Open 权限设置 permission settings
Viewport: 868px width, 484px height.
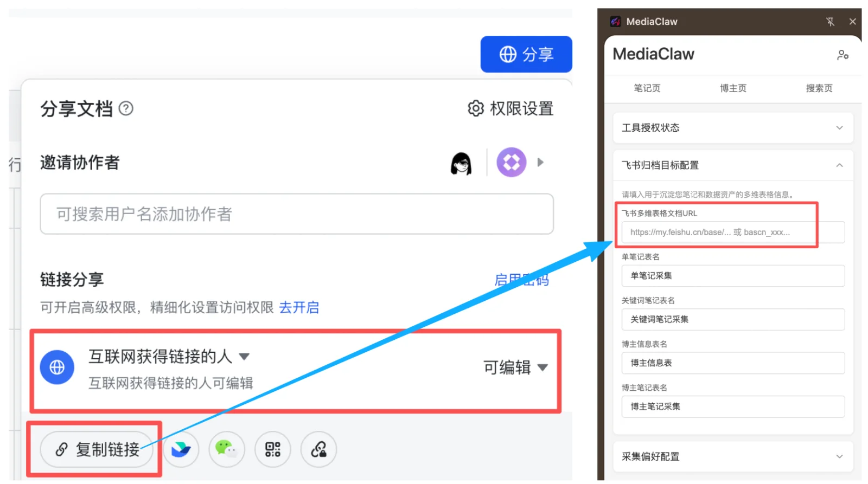[x=510, y=108]
